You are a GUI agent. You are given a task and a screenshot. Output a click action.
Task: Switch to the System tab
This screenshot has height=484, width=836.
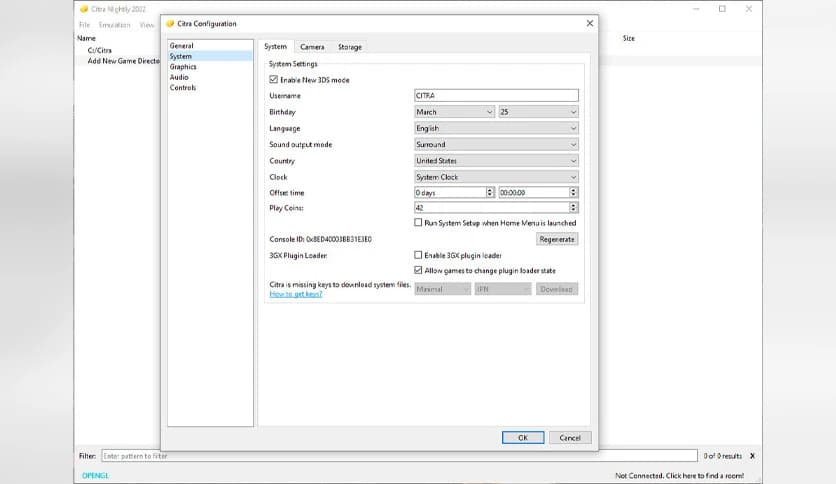coord(276,47)
